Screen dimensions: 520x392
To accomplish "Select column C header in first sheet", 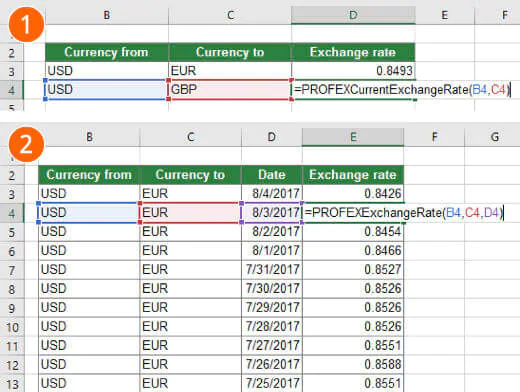I will click(230, 15).
